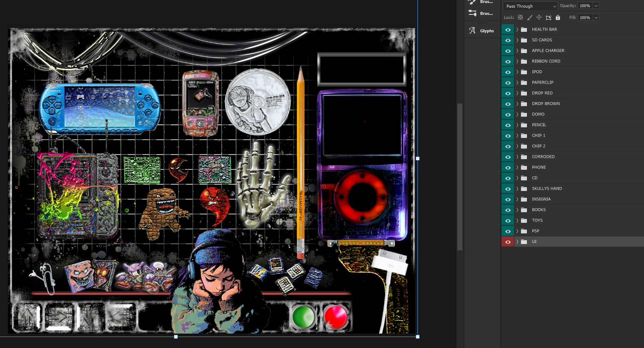Select the layer named 'DROP BROWN'
The width and height of the screenshot is (644, 348).
pyautogui.click(x=546, y=104)
